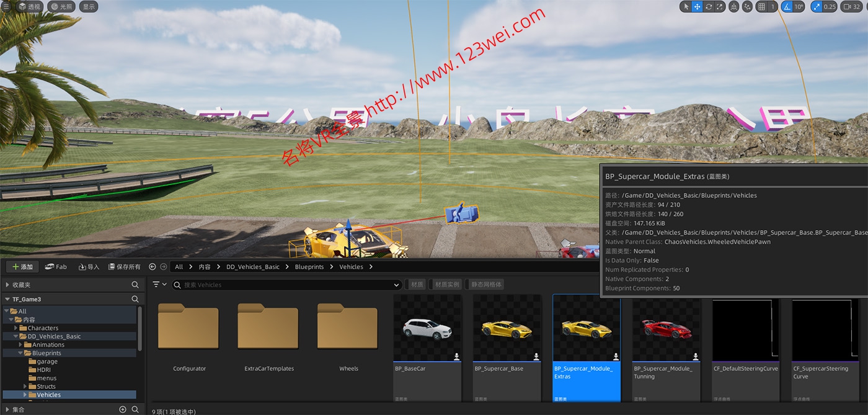Viewport: 868px width, 415px height.
Task: Open the viewport hamburger menu
Action: [x=6, y=7]
